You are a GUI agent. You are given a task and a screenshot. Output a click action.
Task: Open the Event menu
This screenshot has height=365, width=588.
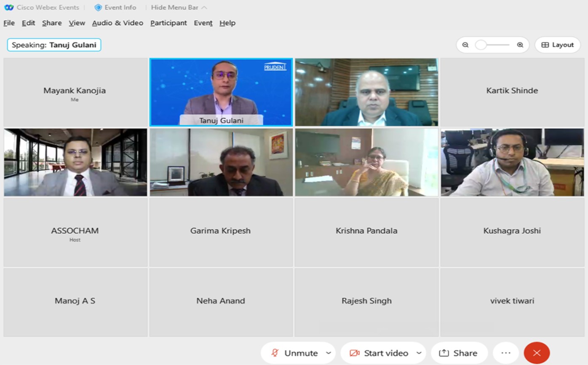203,23
